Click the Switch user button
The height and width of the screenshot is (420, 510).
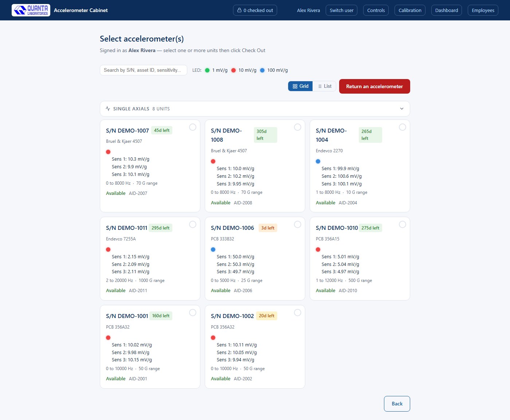[342, 10]
